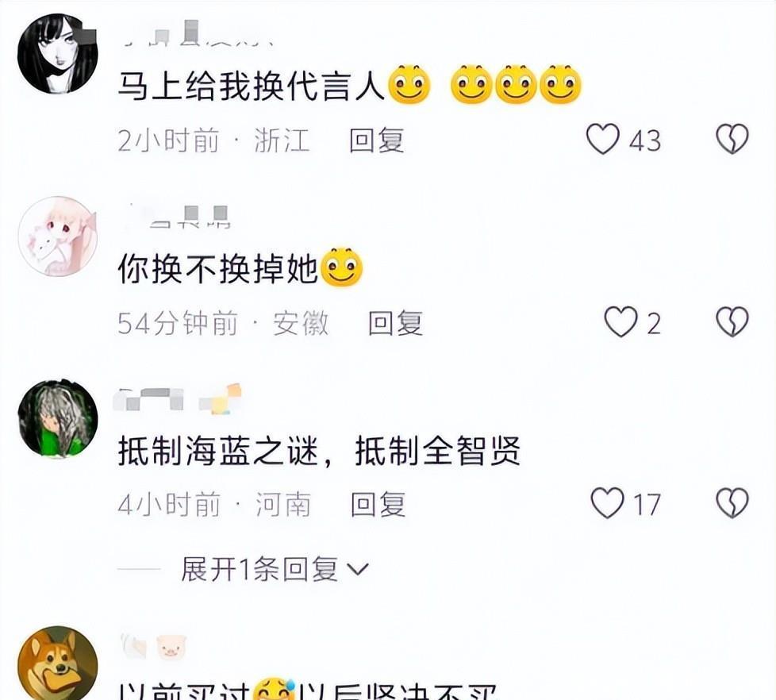Open green-clothed gray-haired avatar profile
This screenshot has height=700, width=776.
58,418
